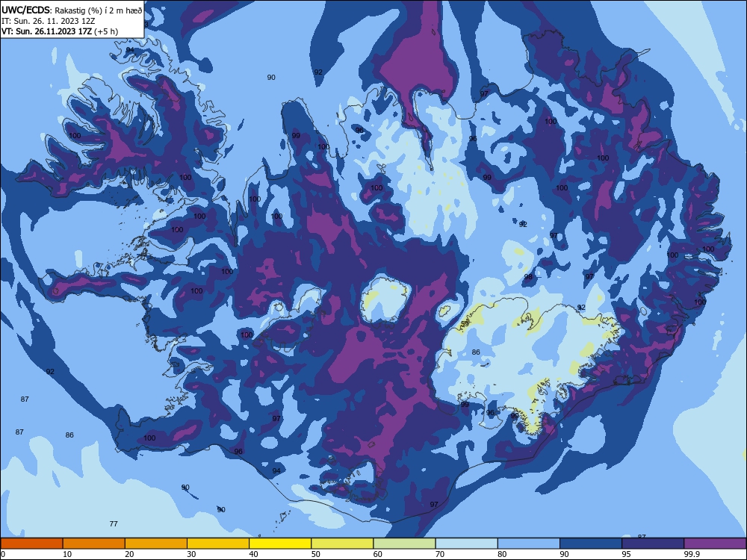Click the '59' humidity value on the glacier edge

[x=465, y=324]
